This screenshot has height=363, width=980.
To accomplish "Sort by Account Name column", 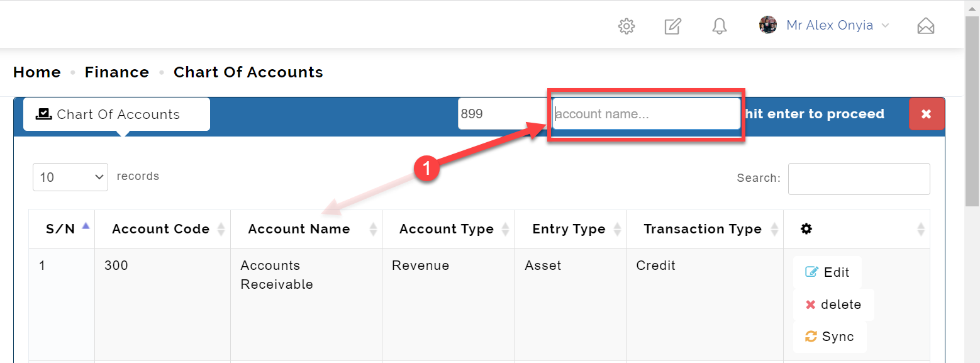I will (x=306, y=229).
